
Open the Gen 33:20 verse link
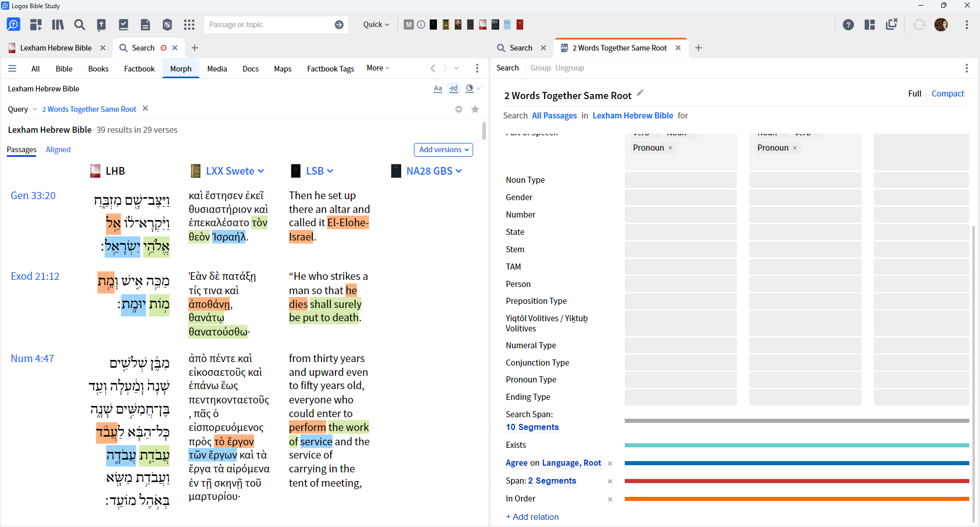tap(33, 196)
